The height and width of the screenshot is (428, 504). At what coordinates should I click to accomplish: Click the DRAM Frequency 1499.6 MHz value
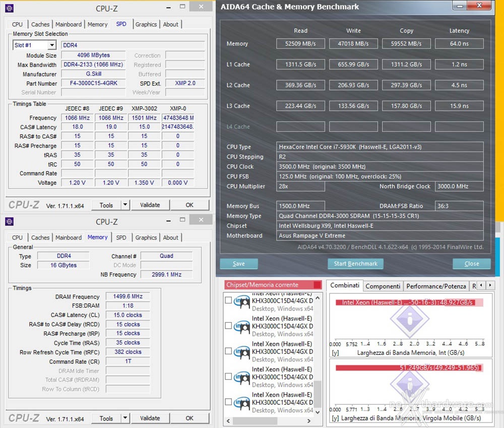point(128,296)
